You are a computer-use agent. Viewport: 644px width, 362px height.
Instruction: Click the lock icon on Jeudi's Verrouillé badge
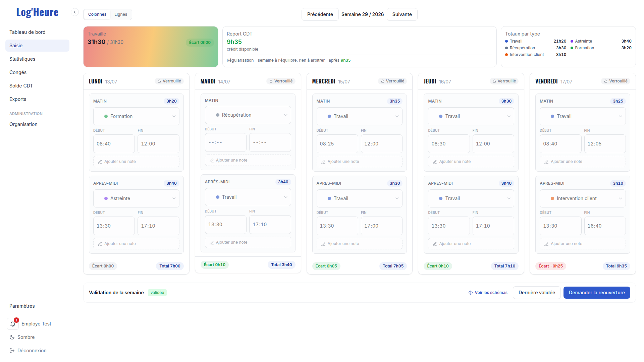tap(494, 81)
